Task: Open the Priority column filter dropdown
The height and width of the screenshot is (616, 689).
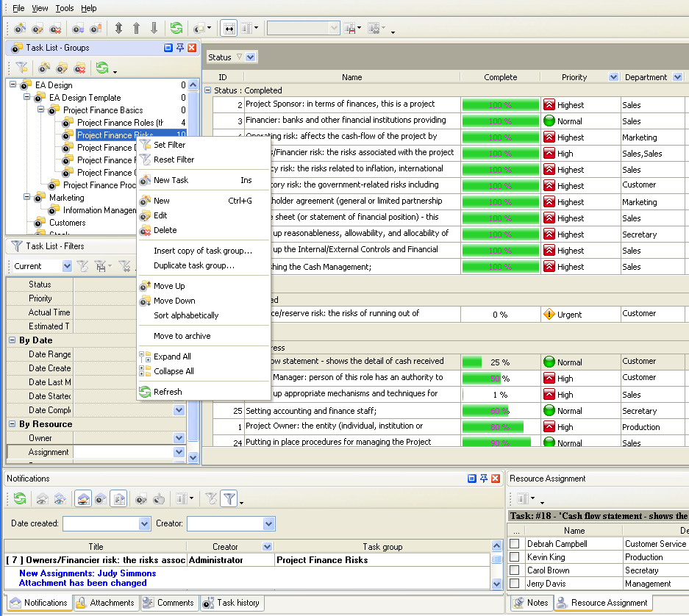Action: tap(614, 77)
